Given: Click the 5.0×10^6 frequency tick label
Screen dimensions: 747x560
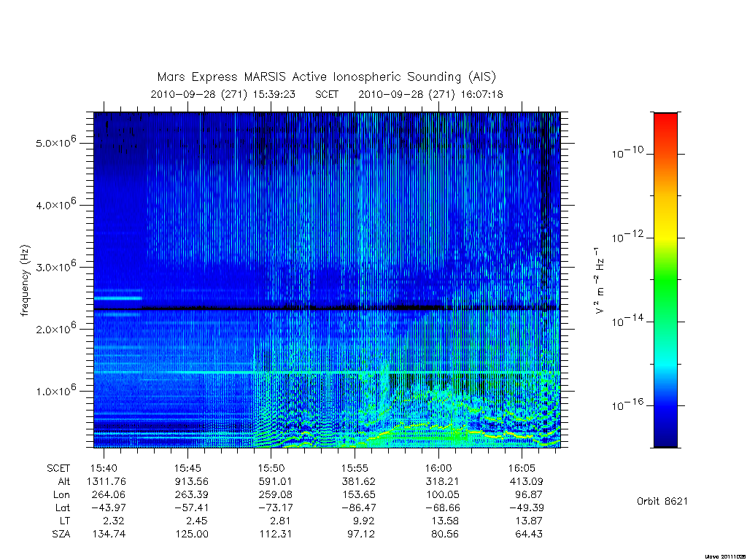Looking at the screenshot, I should [x=56, y=141].
